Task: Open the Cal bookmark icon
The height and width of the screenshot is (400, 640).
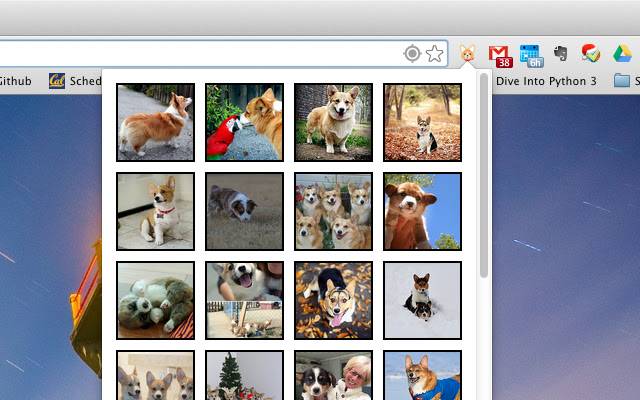Action: click(57, 81)
